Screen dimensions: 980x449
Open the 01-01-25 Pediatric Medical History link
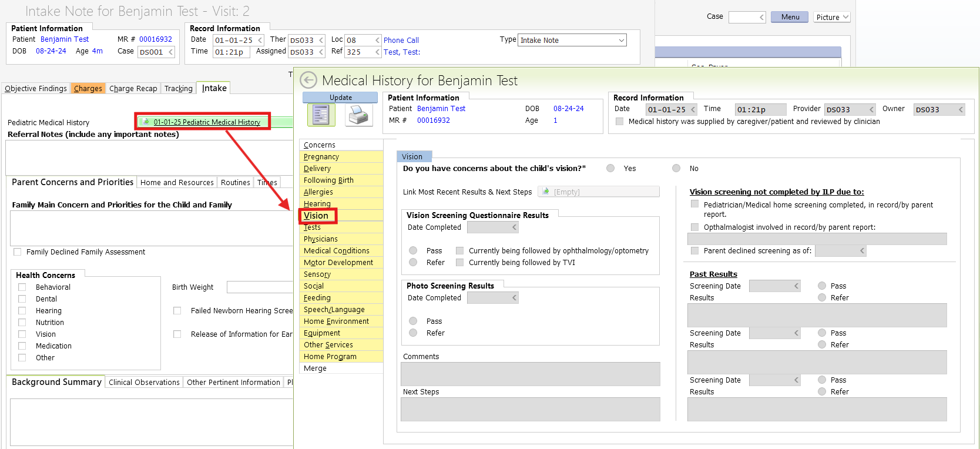pos(207,122)
